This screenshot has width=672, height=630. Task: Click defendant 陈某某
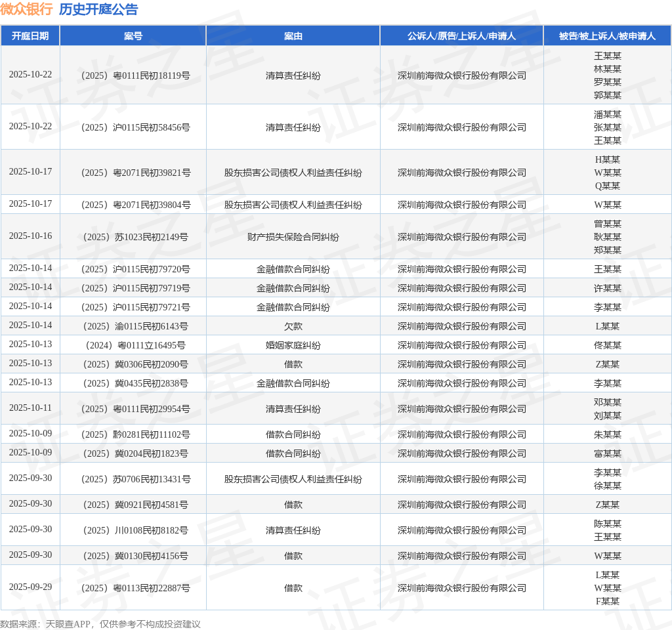(x=607, y=524)
